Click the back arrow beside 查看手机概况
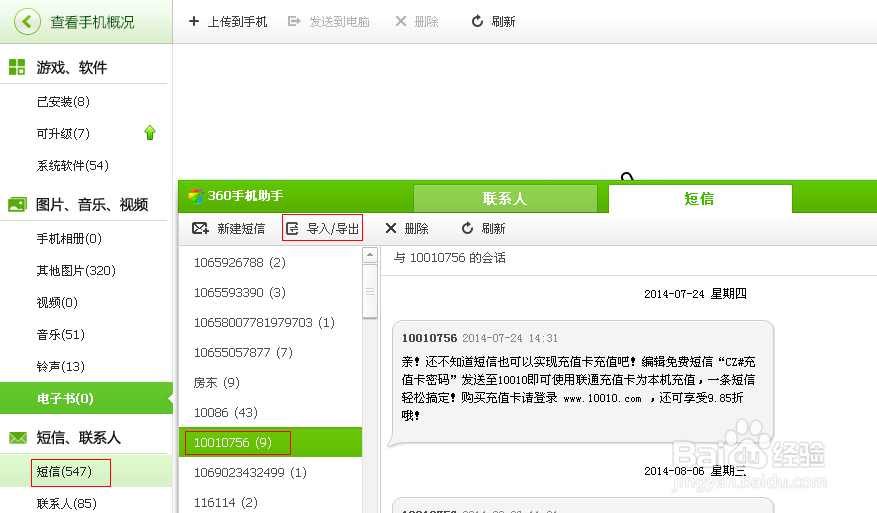The width and height of the screenshot is (877, 513). 27,22
